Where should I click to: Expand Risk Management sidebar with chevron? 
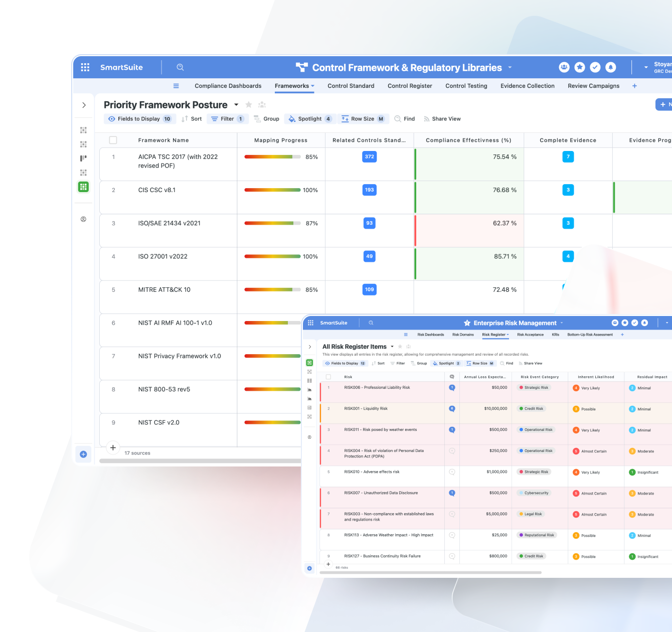310,347
